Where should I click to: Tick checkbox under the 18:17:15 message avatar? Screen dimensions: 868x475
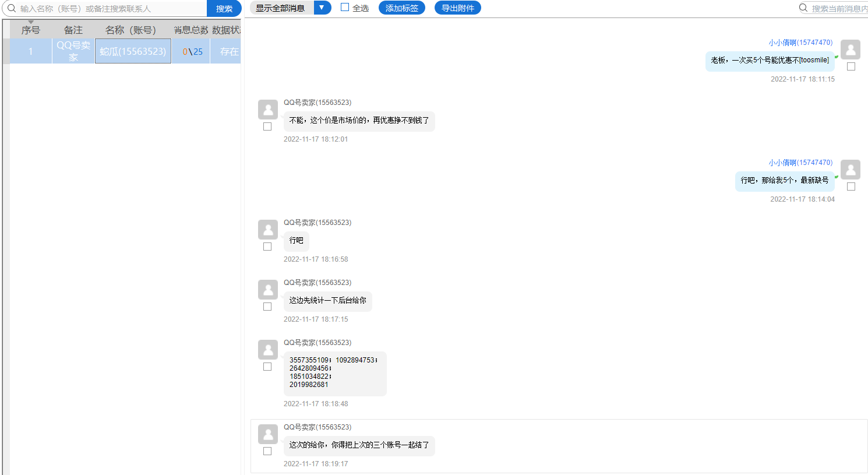[x=267, y=307]
